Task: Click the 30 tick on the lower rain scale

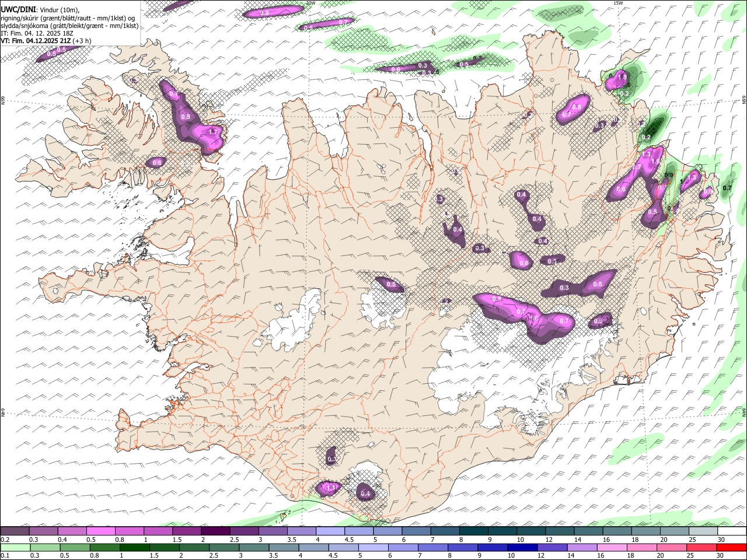Action: tap(721, 556)
